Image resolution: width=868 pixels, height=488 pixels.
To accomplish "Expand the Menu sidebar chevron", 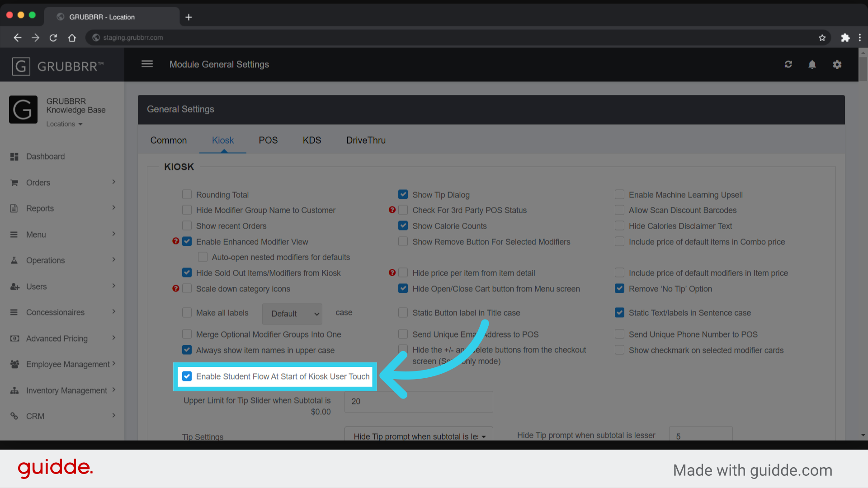I will click(x=113, y=234).
